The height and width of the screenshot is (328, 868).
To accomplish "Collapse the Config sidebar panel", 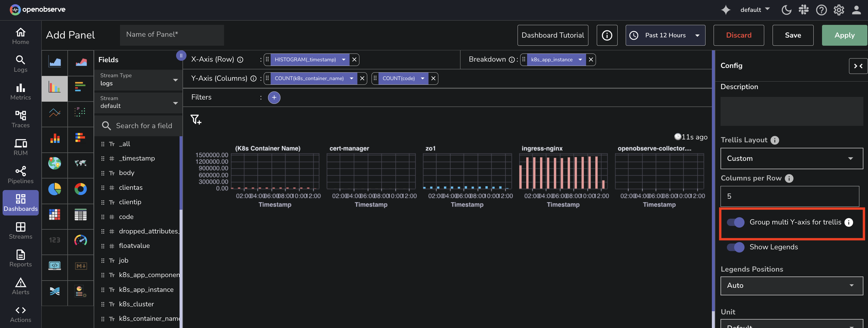I will click(858, 66).
